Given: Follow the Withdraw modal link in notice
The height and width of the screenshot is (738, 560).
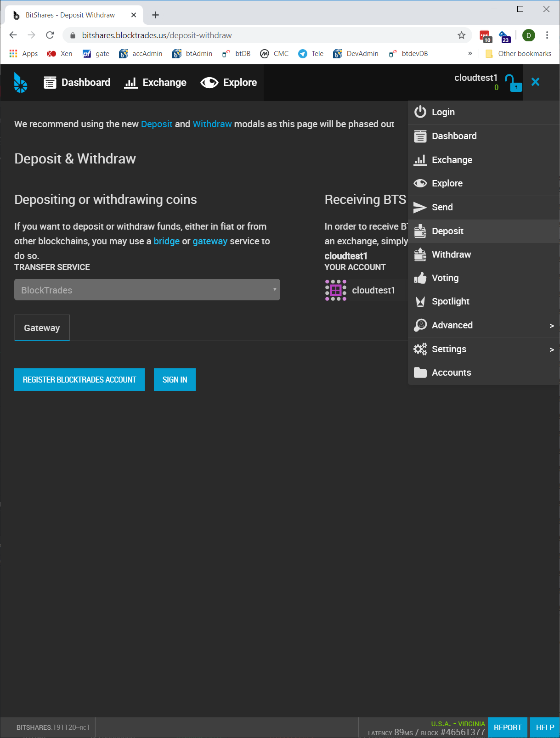Looking at the screenshot, I should pyautogui.click(x=212, y=124).
